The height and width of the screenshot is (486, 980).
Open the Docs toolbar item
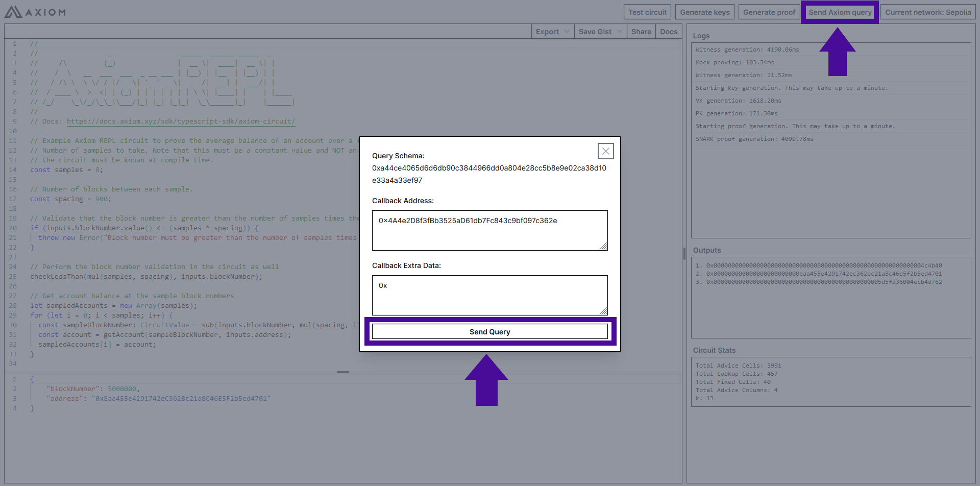[x=668, y=32]
